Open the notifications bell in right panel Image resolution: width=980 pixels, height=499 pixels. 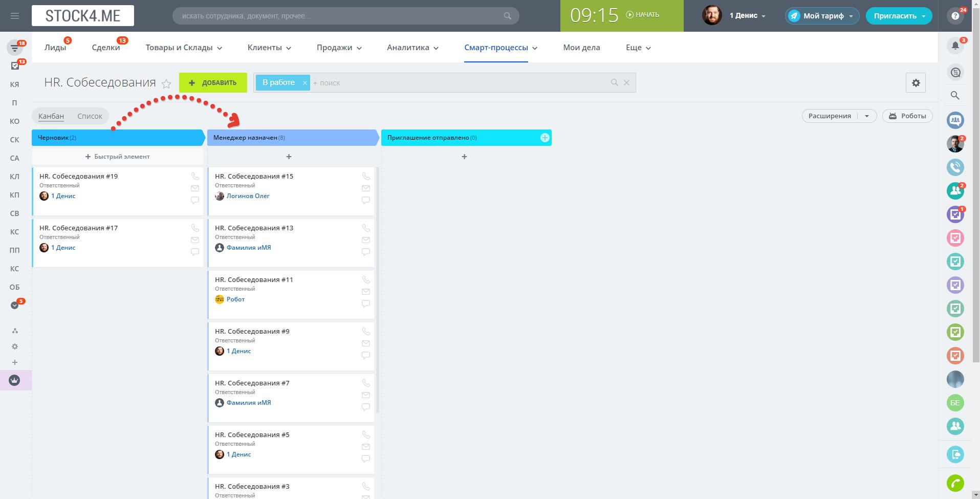[955, 46]
